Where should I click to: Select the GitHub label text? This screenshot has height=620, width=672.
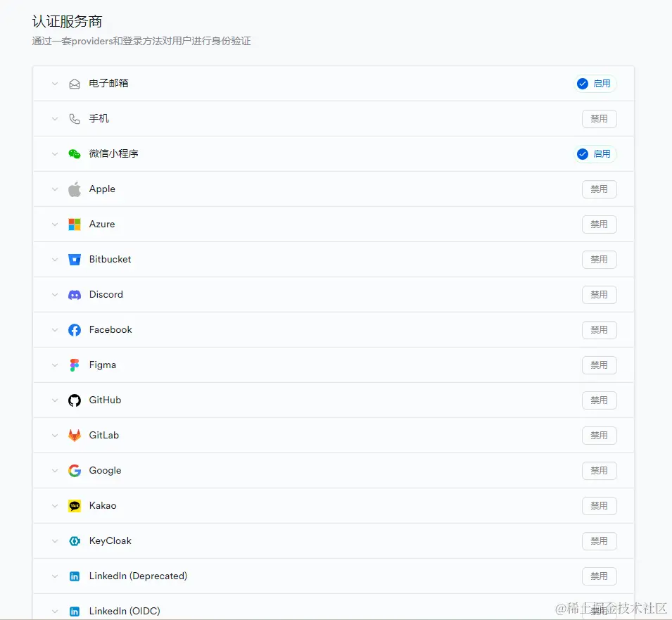click(105, 400)
